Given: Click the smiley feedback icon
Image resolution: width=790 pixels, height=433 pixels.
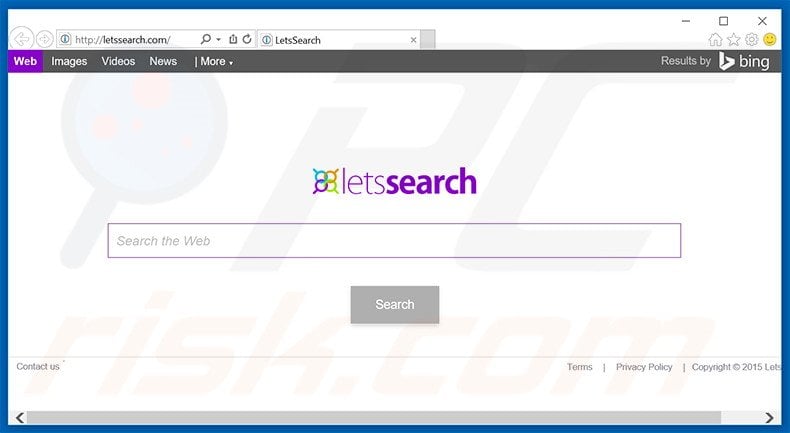Looking at the screenshot, I should coord(769,39).
